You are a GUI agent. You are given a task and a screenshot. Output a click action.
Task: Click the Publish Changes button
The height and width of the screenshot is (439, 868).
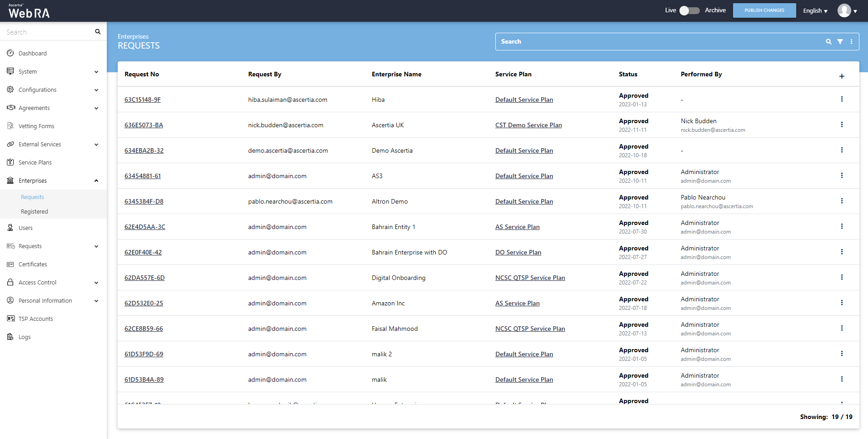[x=764, y=10]
